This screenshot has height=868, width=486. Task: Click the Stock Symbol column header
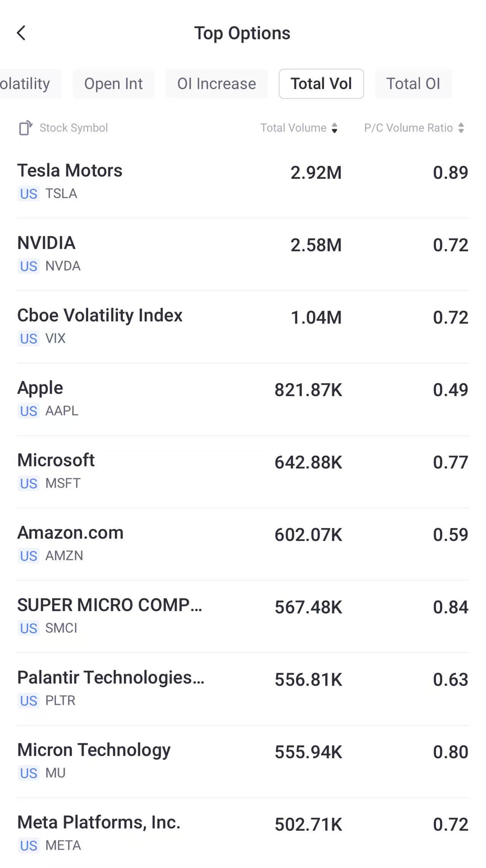(x=73, y=128)
